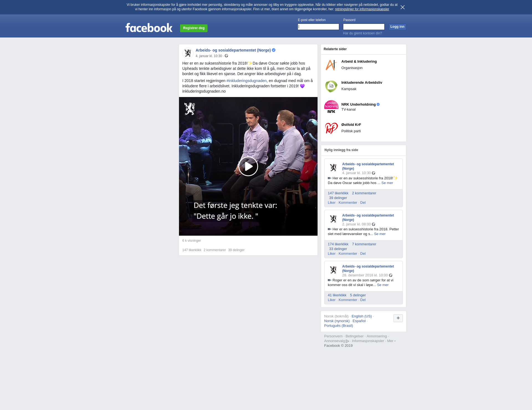This screenshot has width=532, height=410.
Task: Click Kommenter on 28. desember post
Action: point(348,300)
